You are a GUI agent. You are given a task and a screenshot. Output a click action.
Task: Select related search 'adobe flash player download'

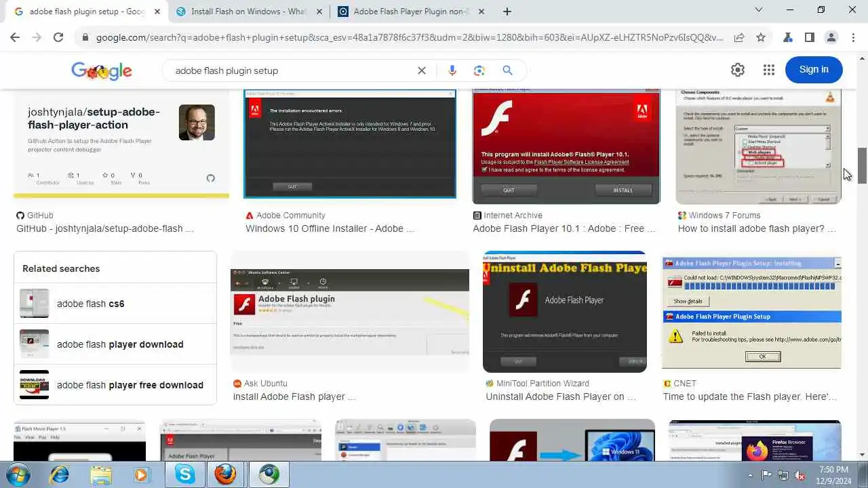115,344
